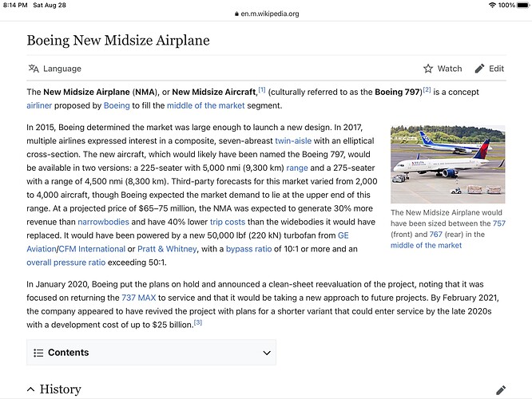
Task: Follow the 'CFM International' link
Action: [x=92, y=249]
